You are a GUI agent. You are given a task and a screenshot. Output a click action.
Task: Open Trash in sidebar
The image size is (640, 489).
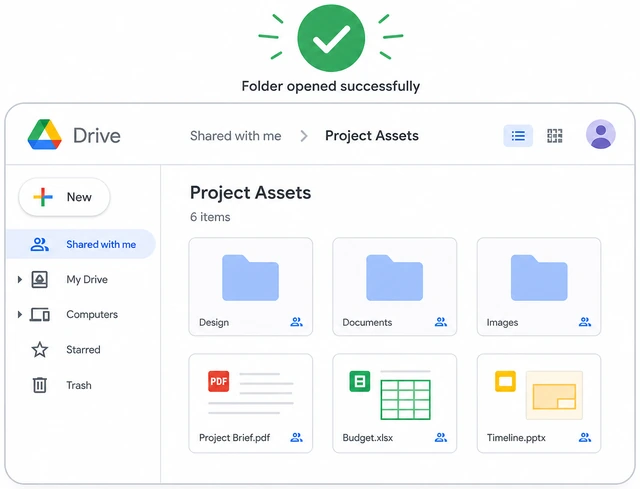coord(79,385)
